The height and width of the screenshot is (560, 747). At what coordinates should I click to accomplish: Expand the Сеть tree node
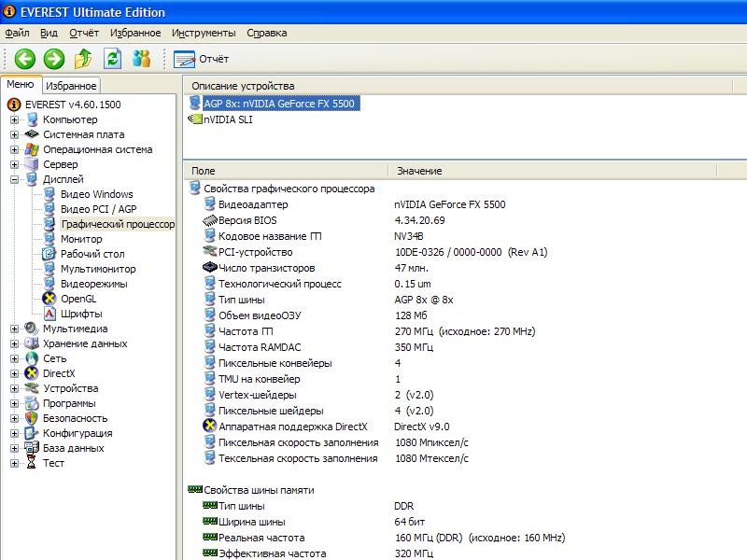14,358
